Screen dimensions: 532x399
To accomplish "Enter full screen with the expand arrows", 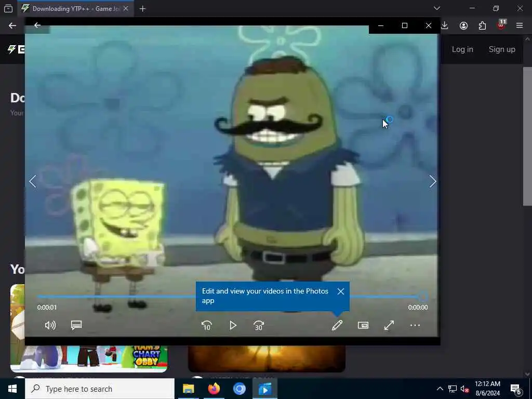I will click(389, 325).
